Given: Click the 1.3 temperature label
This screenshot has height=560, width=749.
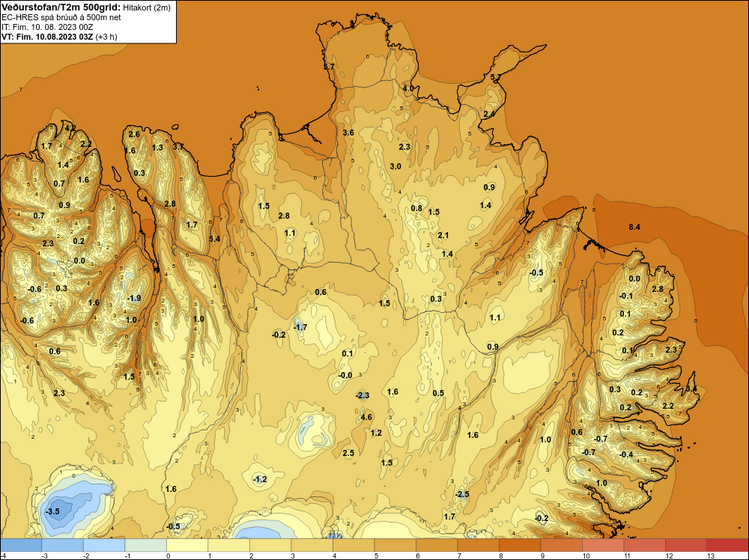Looking at the screenshot, I should click(157, 148).
